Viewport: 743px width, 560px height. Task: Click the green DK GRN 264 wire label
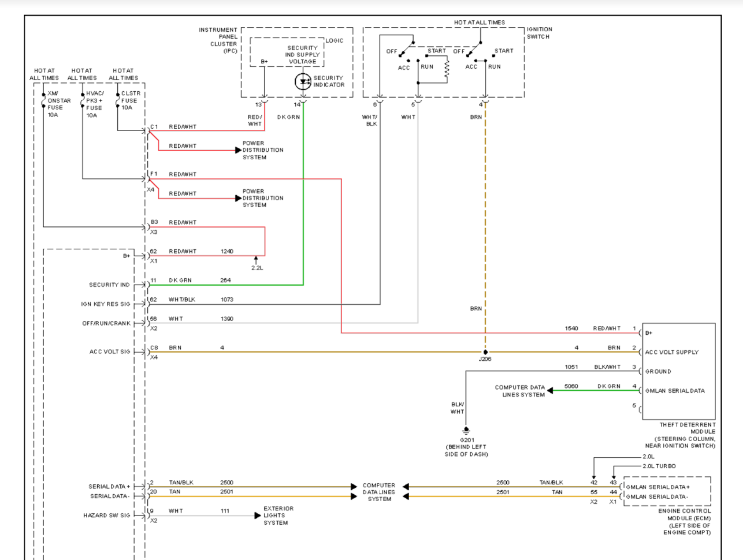tap(180, 281)
